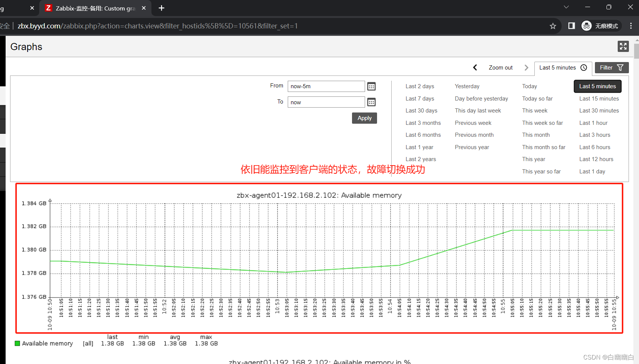Select This month so far range
Screen dimensions: 639x364
coord(544,147)
